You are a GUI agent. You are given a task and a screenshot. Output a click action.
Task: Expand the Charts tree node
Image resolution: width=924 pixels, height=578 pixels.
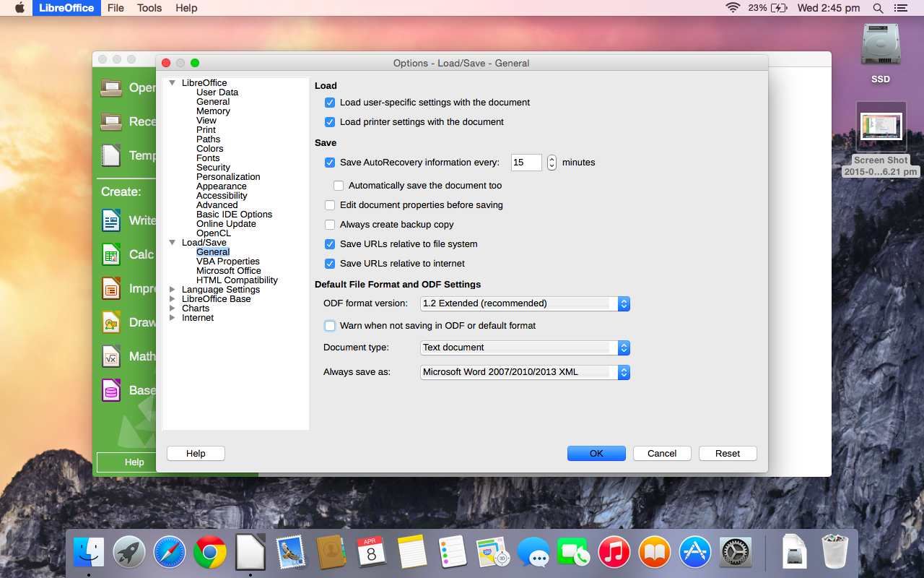click(172, 309)
